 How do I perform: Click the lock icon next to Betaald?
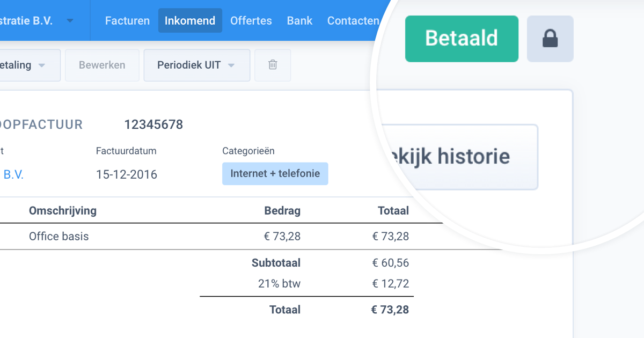point(550,38)
